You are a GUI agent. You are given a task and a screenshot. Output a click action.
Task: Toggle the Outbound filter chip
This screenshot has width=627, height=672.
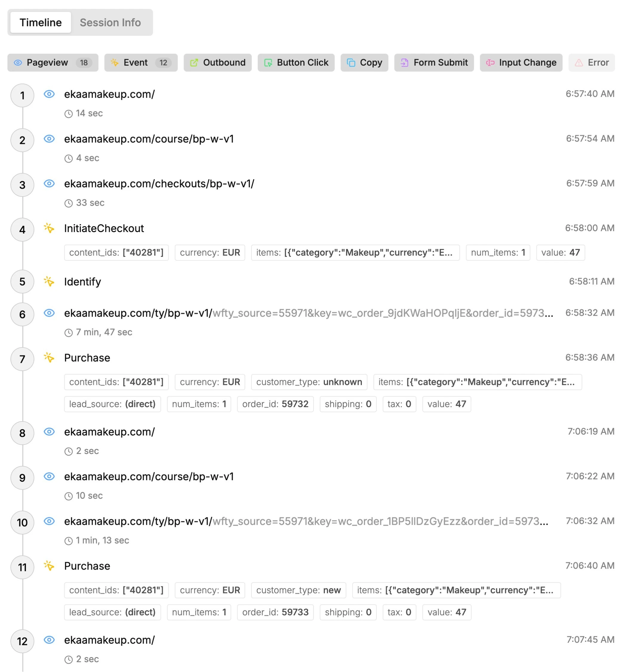pos(218,62)
